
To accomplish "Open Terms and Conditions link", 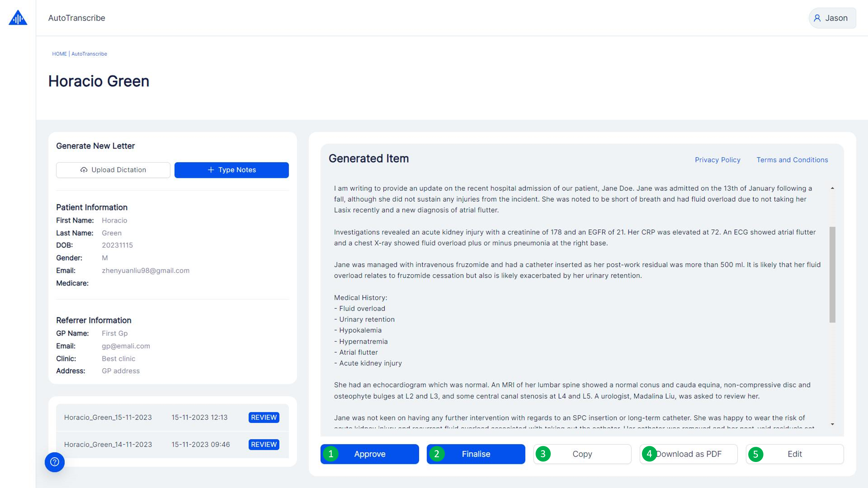I will 792,160.
